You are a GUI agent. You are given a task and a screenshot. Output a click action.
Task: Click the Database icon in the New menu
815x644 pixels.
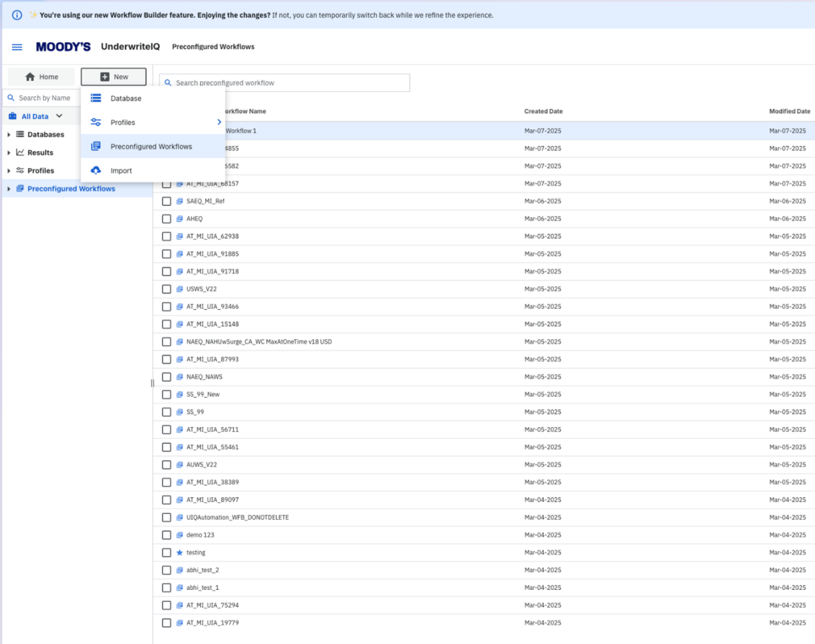(x=97, y=98)
